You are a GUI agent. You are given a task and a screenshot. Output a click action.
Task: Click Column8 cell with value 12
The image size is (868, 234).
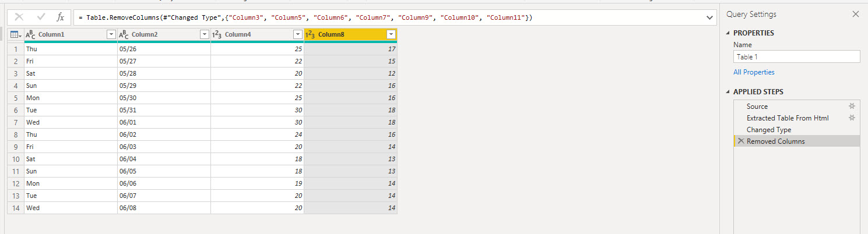coord(350,73)
